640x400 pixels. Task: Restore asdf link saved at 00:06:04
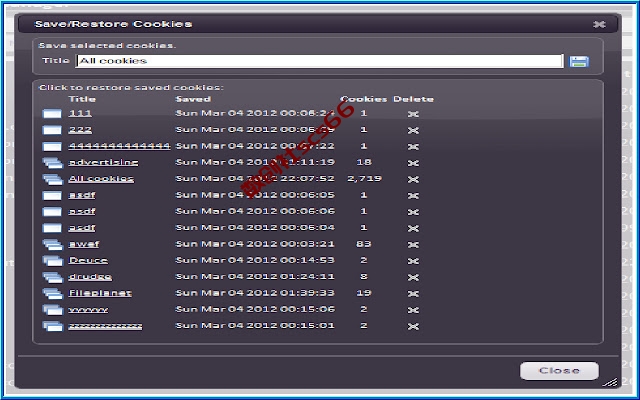pos(82,228)
